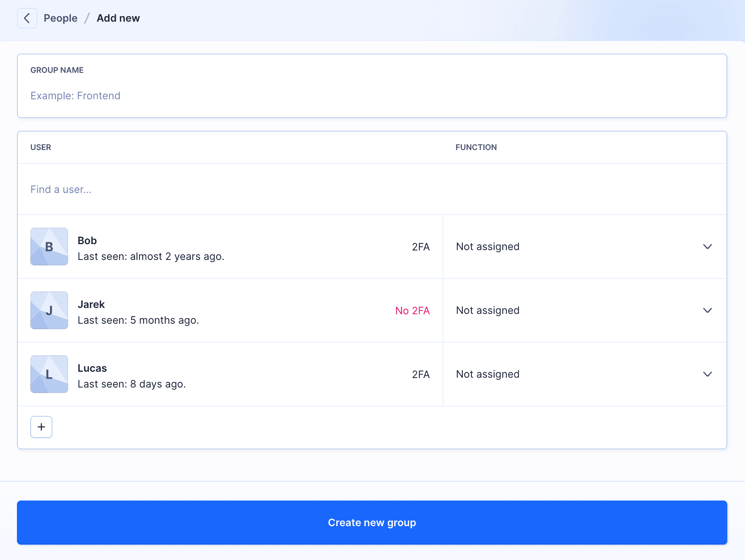The image size is (745, 560).
Task: Click Lucas's avatar with letter L
Action: pos(49,374)
